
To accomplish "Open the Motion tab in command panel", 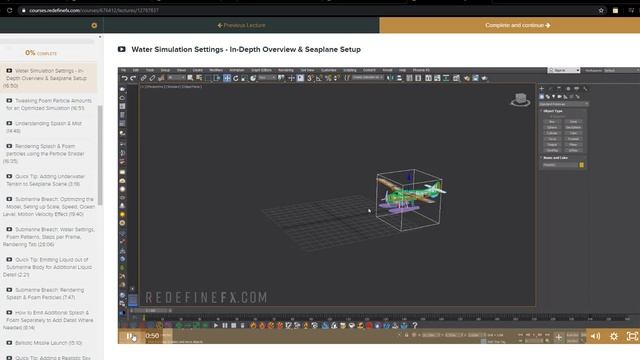I will 568,88.
